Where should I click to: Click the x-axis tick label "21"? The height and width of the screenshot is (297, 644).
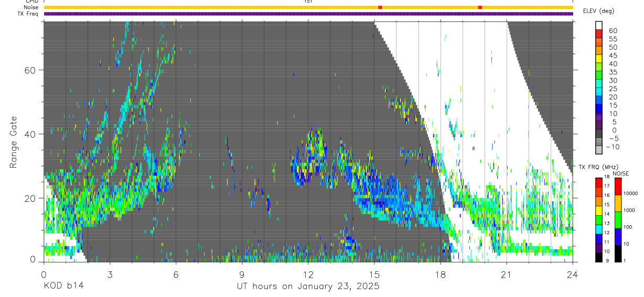pyautogui.click(x=506, y=273)
